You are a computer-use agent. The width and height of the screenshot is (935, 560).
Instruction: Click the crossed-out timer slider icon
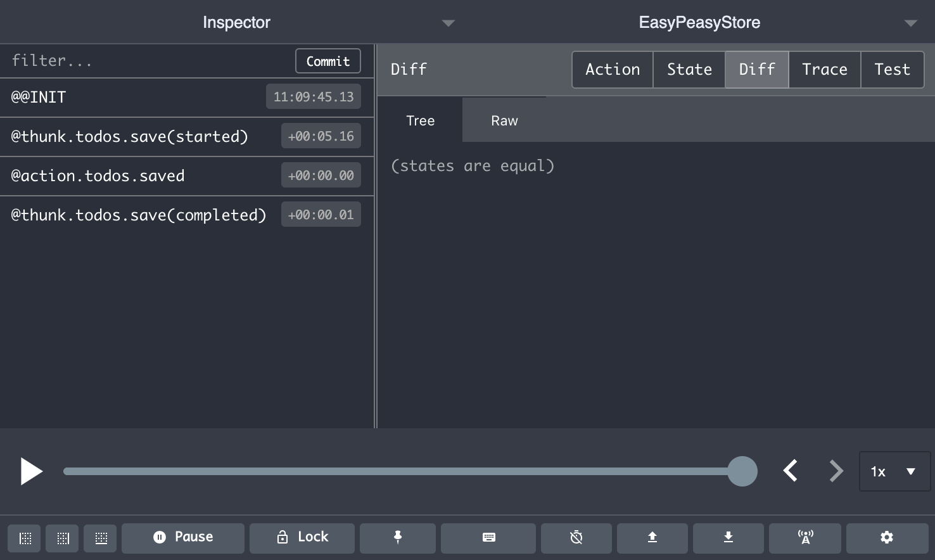tap(576, 538)
